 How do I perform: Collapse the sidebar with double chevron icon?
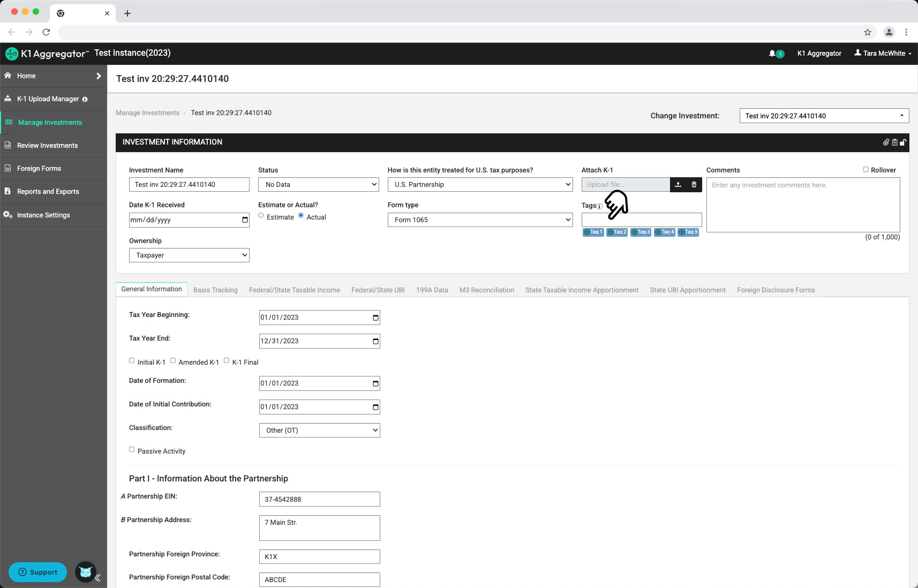click(x=97, y=578)
